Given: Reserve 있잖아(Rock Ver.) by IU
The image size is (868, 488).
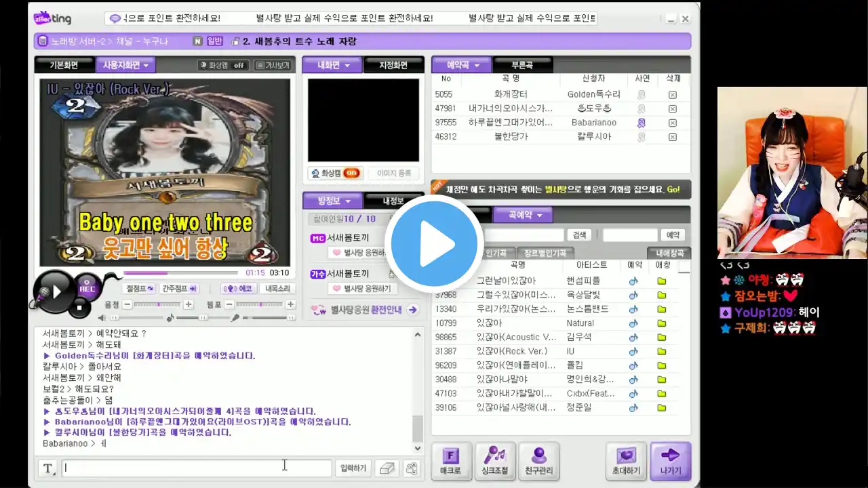Looking at the screenshot, I should pyautogui.click(x=633, y=351).
